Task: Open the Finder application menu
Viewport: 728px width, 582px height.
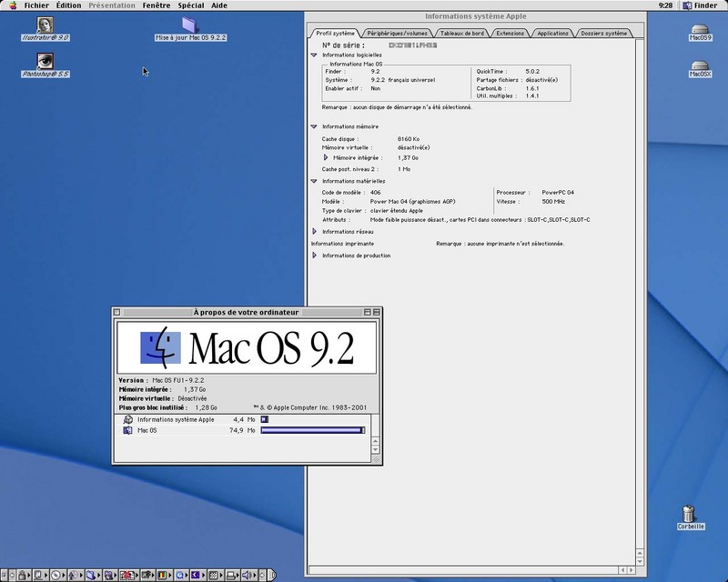Action: [x=700, y=5]
